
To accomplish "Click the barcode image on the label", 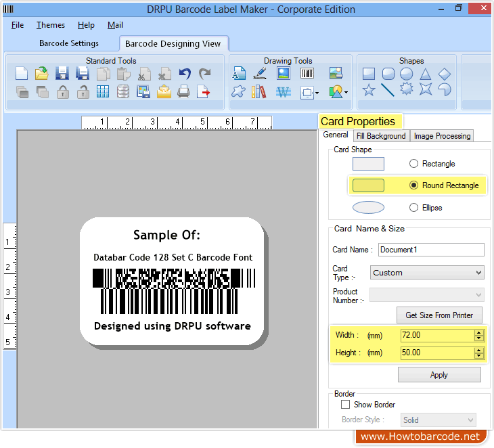I will pyautogui.click(x=174, y=291).
